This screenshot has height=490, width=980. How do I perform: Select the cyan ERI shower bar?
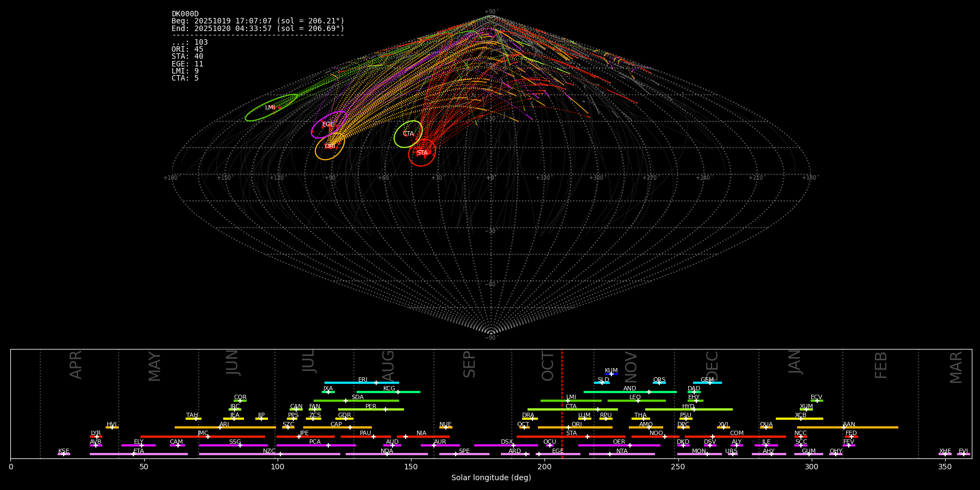coord(362,383)
